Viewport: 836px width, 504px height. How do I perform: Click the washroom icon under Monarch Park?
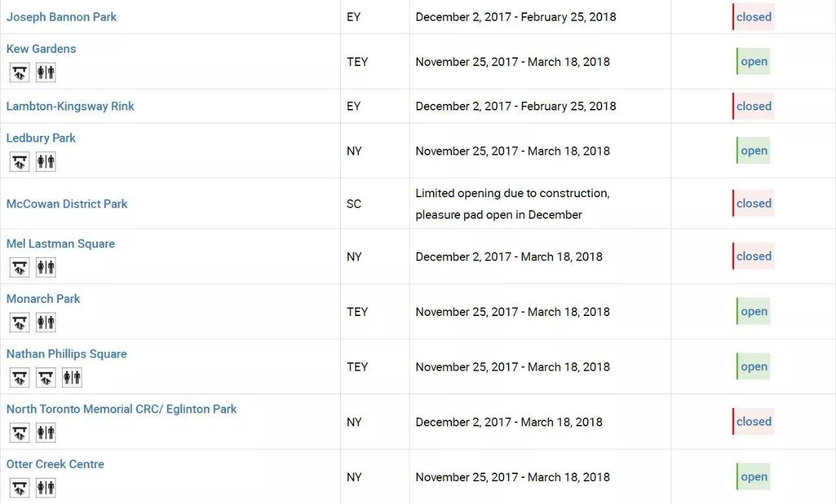pos(46,323)
